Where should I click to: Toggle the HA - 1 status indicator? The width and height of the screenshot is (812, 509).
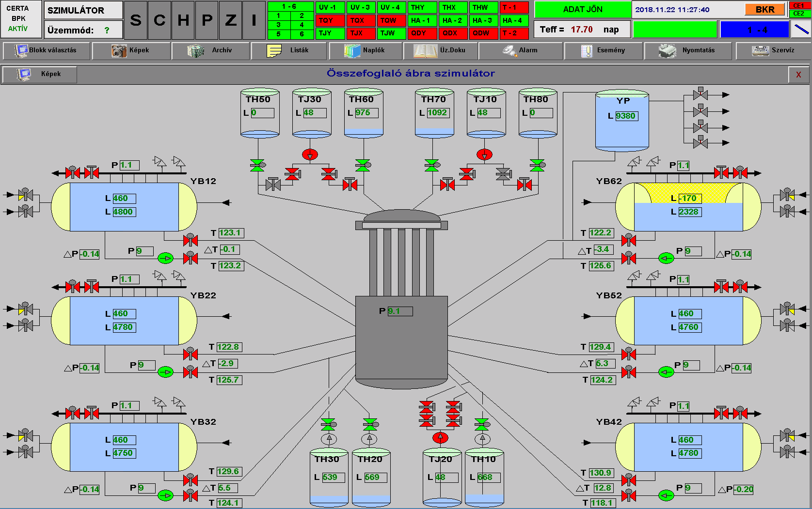tap(422, 20)
